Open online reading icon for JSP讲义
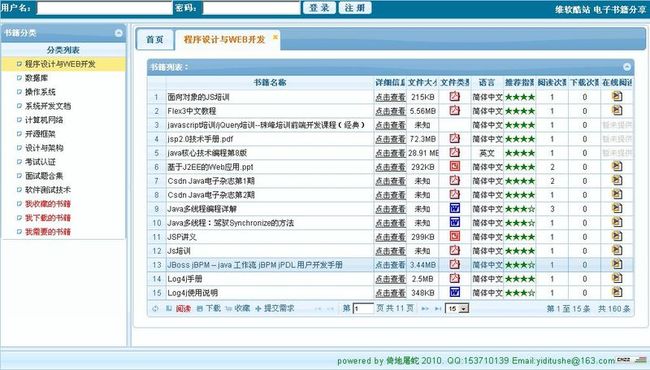Viewport: 650px width, 370px height. point(617,236)
